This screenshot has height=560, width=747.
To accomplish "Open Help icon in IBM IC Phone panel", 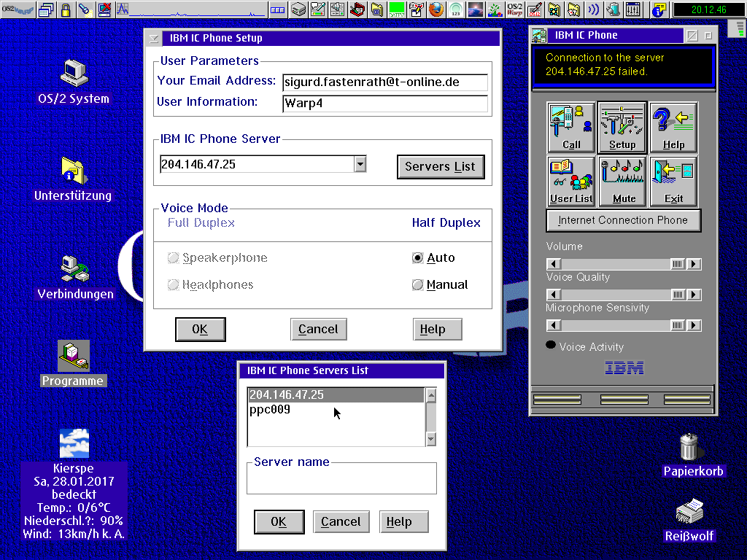I will [x=673, y=128].
